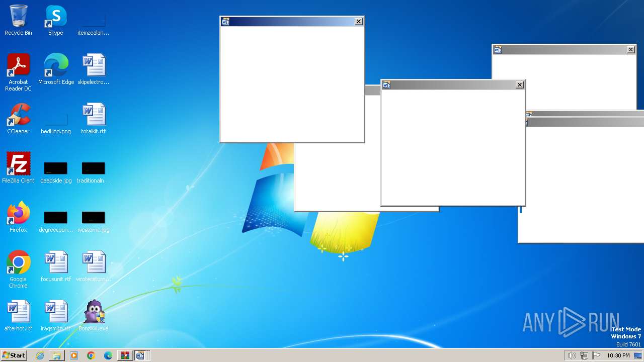The height and width of the screenshot is (362, 644).
Task: Open the volume speaker tray icon
Action: click(x=572, y=355)
